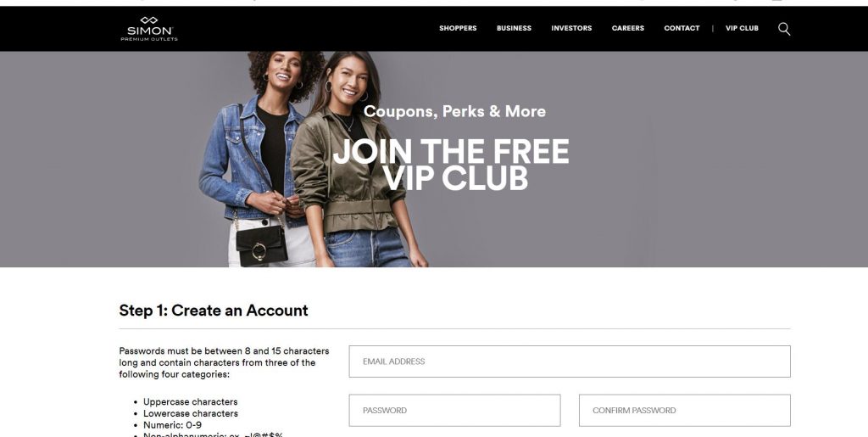Open the search magnifier icon
This screenshot has width=868, height=437.
click(784, 29)
